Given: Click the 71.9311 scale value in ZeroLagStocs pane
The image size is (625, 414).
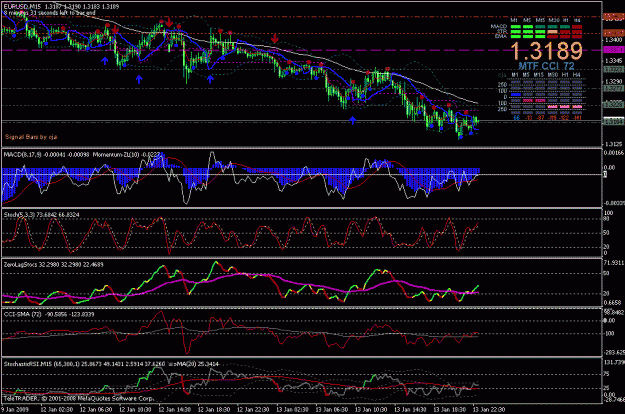Looking at the screenshot, I should tap(614, 263).
